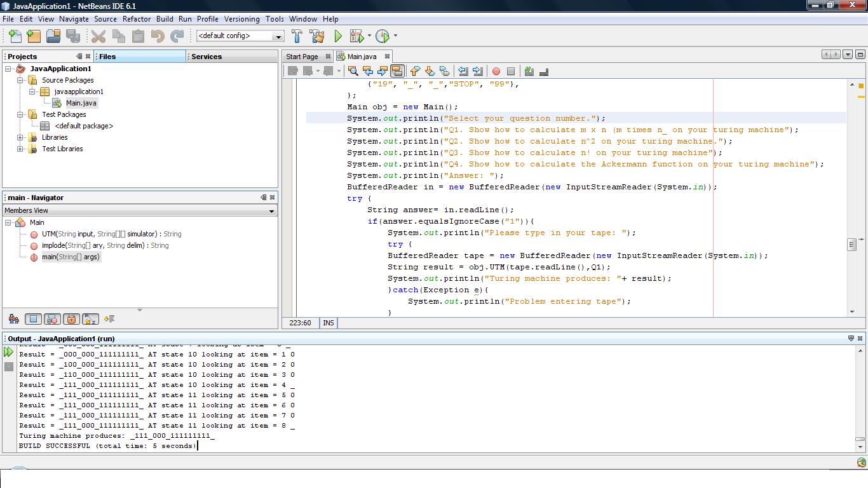Click the Profile Main Project clock icon
Viewport: 868px width, 488px height.
383,36
